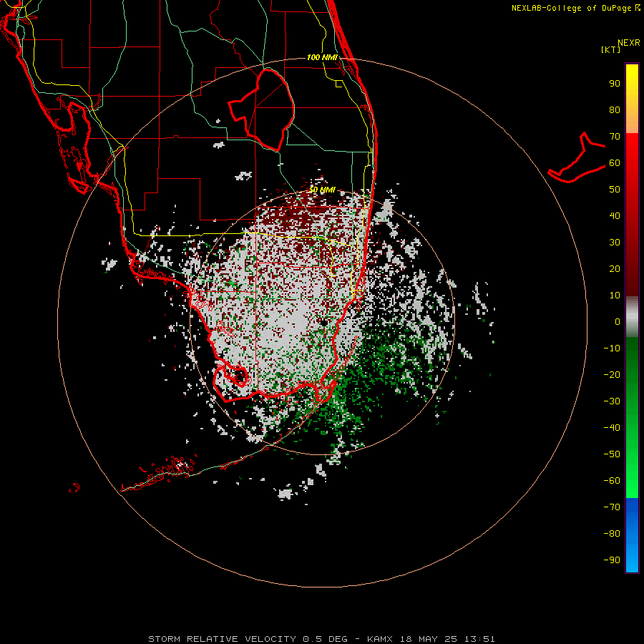Click the NEXR label above the color scale

(x=629, y=42)
